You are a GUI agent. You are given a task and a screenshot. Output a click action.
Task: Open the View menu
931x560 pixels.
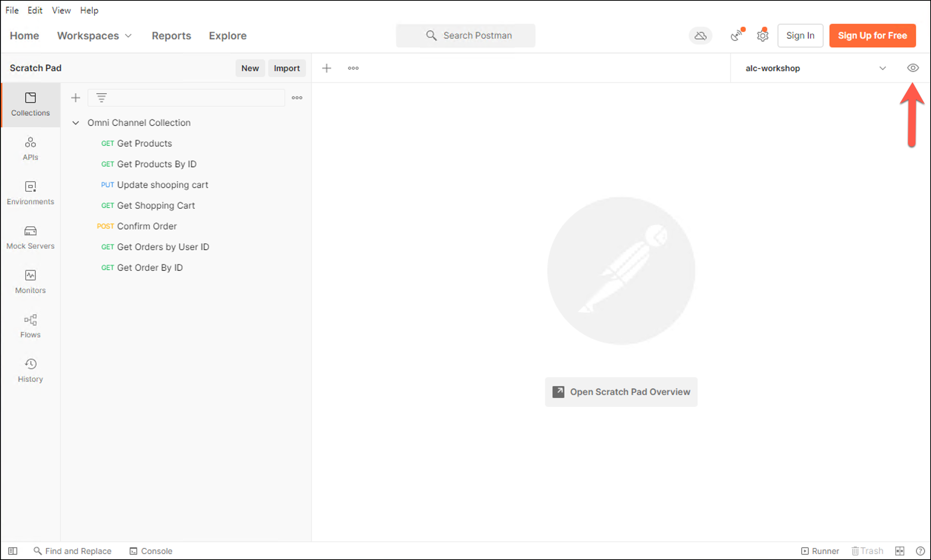click(x=61, y=10)
